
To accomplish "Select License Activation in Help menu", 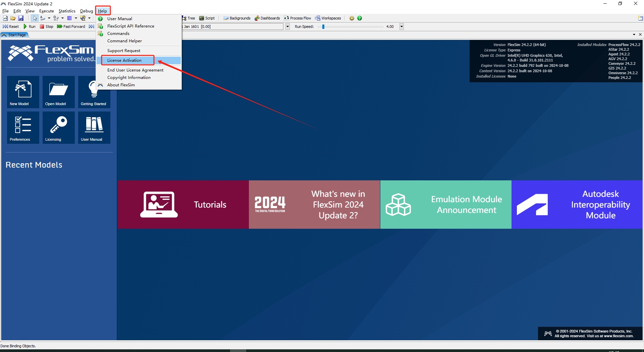I will (124, 60).
